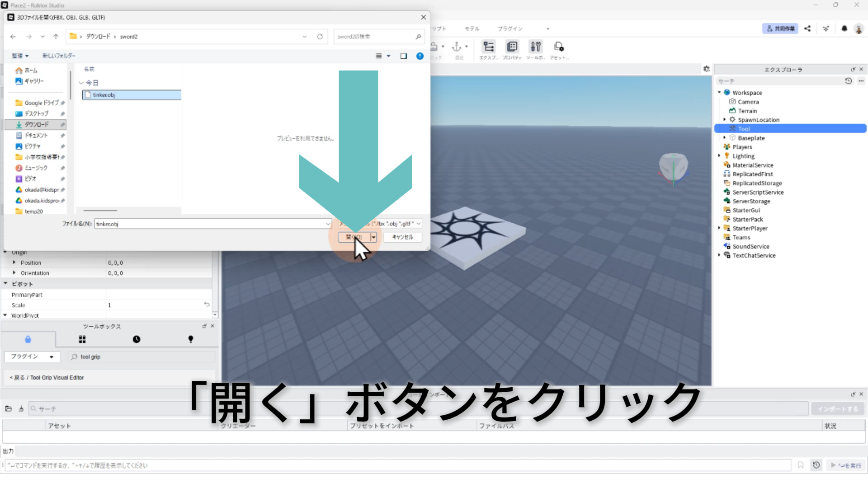Screen dimensions: 868x488
Task: Click the notifications bell icon
Action: 844,28
